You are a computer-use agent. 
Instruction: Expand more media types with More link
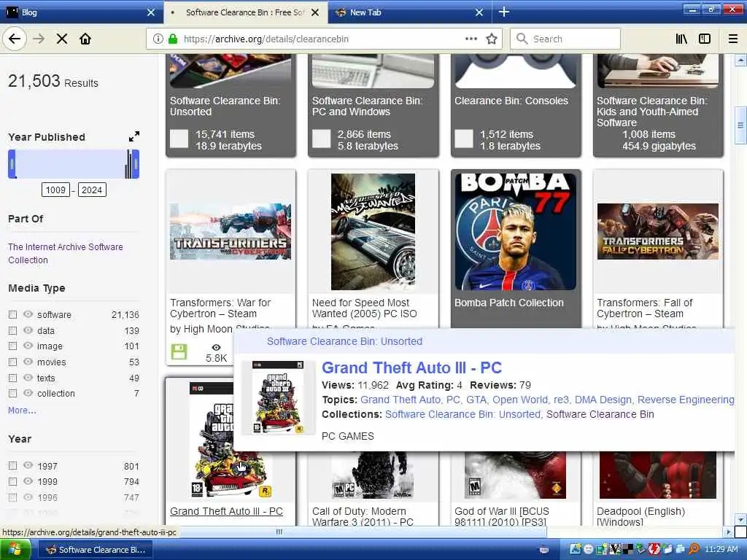click(x=22, y=411)
